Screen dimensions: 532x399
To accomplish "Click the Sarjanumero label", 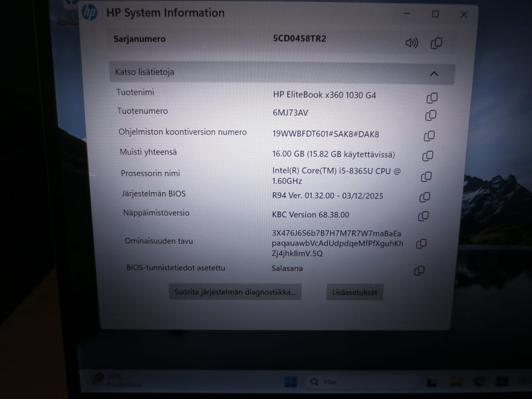I will tap(140, 39).
